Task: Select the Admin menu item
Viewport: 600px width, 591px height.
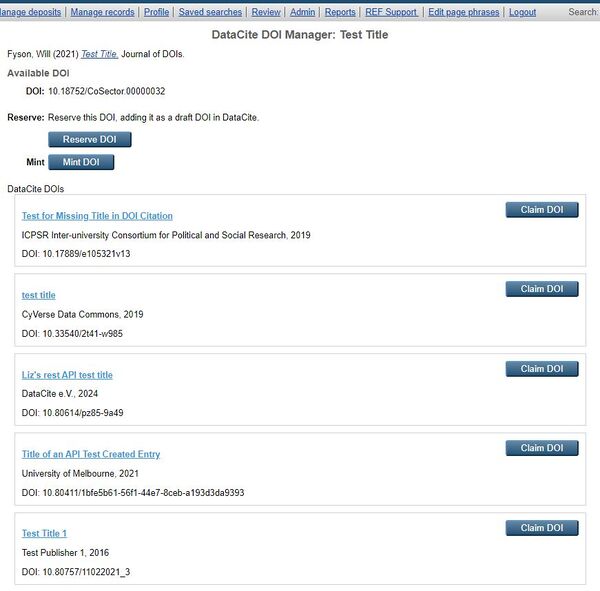Action: (x=302, y=12)
